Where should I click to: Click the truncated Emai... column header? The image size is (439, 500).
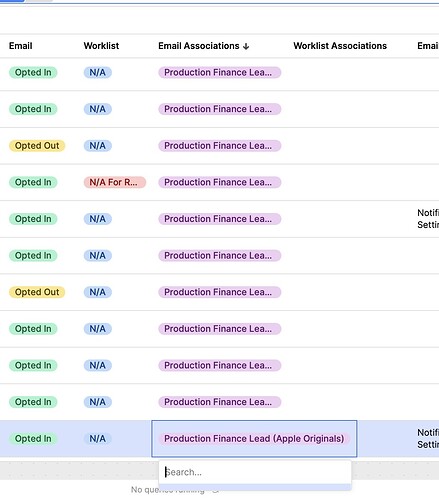tap(428, 46)
